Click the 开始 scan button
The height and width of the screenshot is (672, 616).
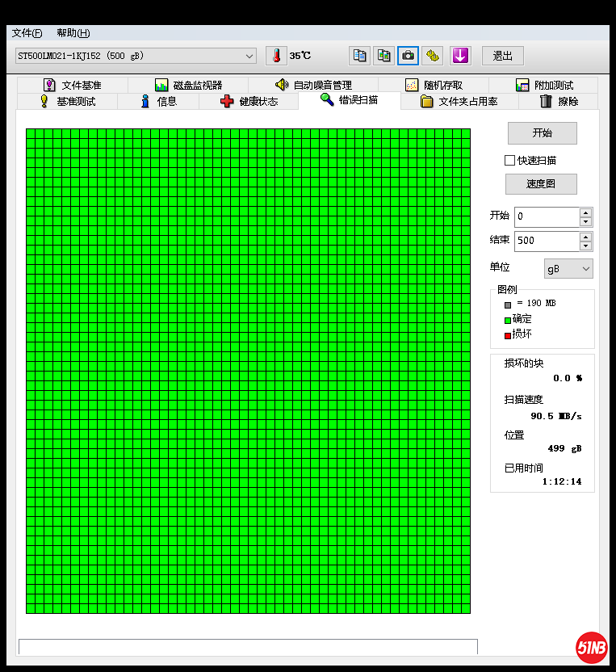(543, 133)
